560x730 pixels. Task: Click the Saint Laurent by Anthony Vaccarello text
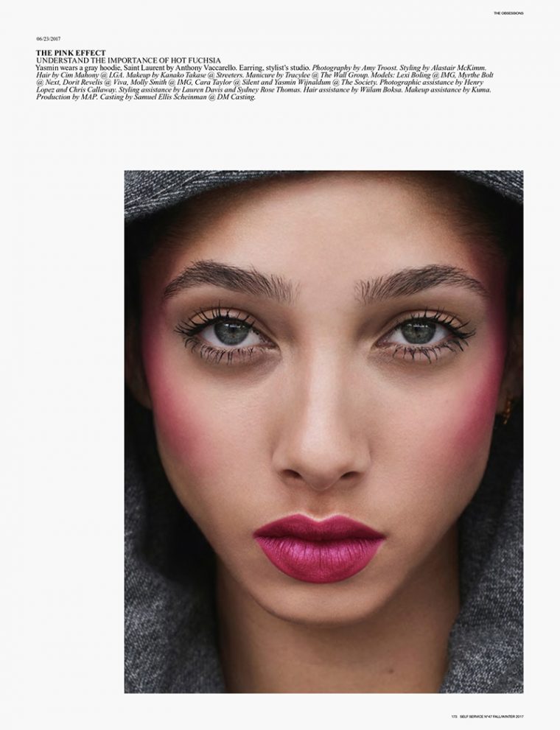pos(181,68)
